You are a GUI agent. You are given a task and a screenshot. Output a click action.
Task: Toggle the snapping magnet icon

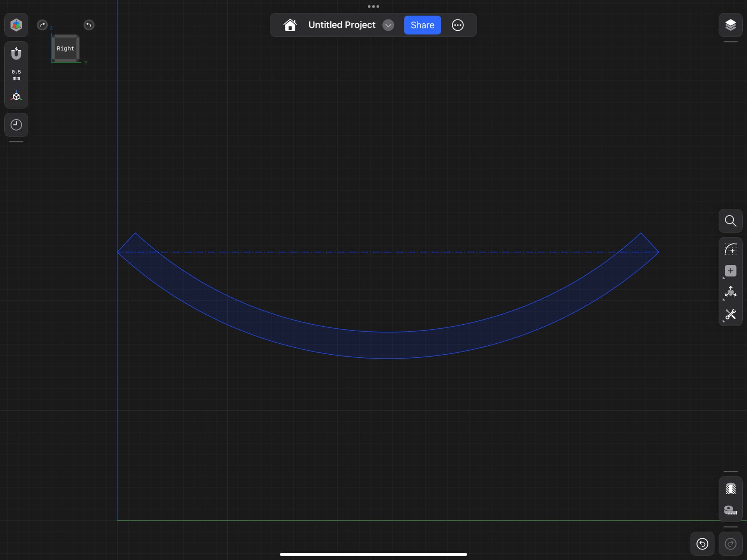(16, 53)
